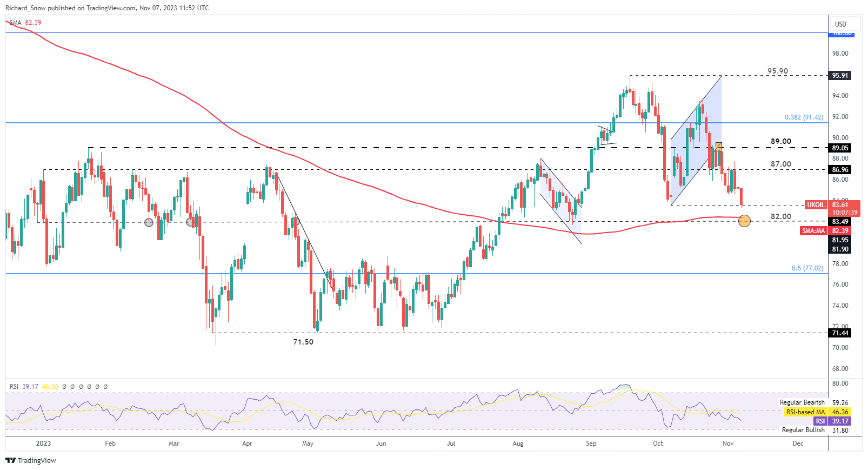Viewport: 868px width, 470px height.
Task: Click the Feb time axis label
Action: (110, 443)
